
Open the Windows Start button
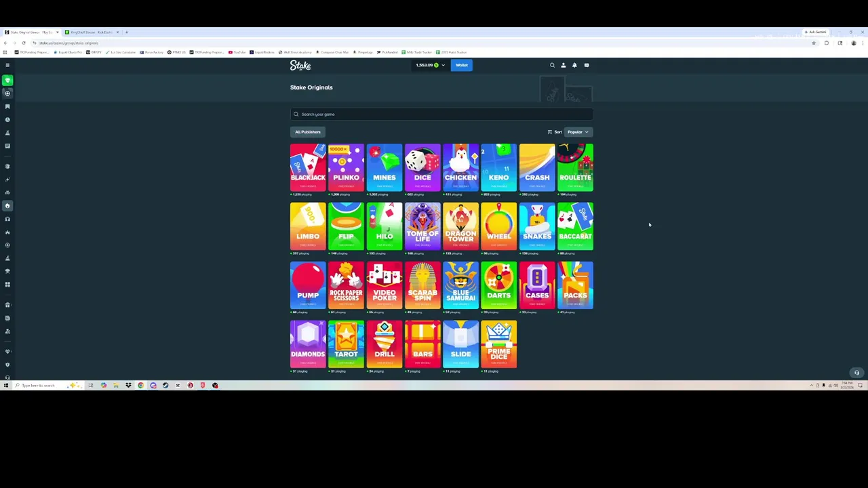(5, 385)
